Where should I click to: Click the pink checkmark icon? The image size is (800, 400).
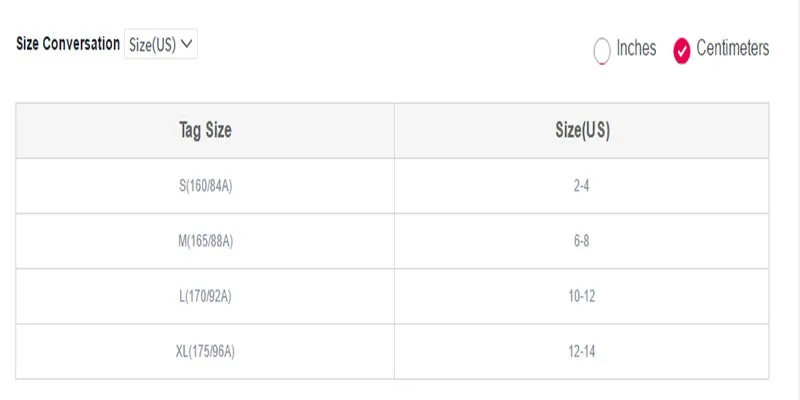pos(682,51)
